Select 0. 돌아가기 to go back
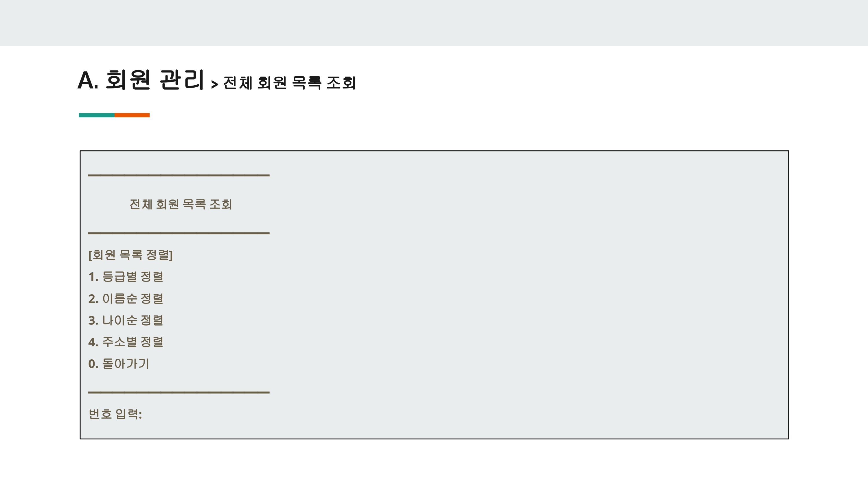 119,363
